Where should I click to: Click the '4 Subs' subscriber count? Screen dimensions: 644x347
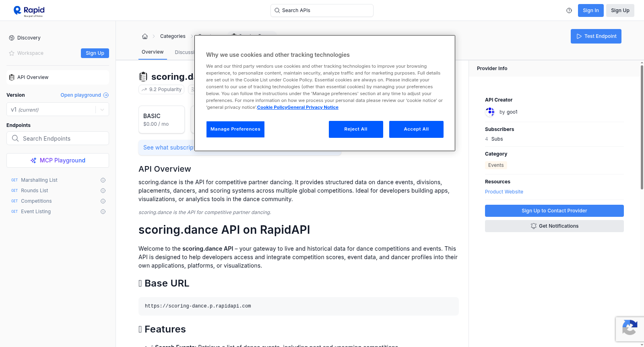(x=494, y=139)
